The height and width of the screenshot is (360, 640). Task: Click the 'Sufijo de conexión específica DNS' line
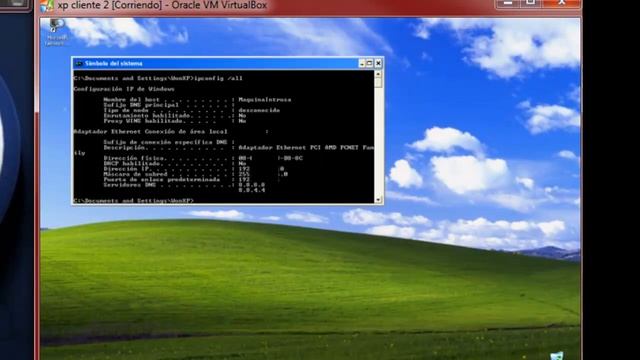(169, 142)
